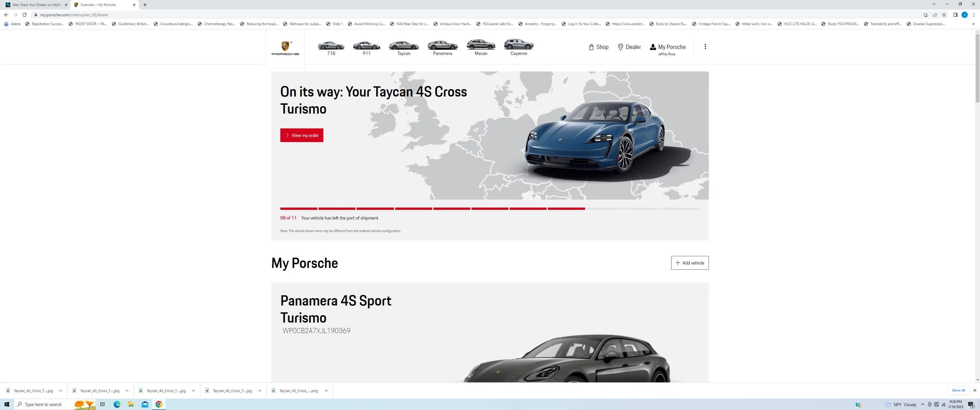Click the Panamera 4S Sport Turismo image
Viewport: 980px width, 410px height.
click(567, 358)
